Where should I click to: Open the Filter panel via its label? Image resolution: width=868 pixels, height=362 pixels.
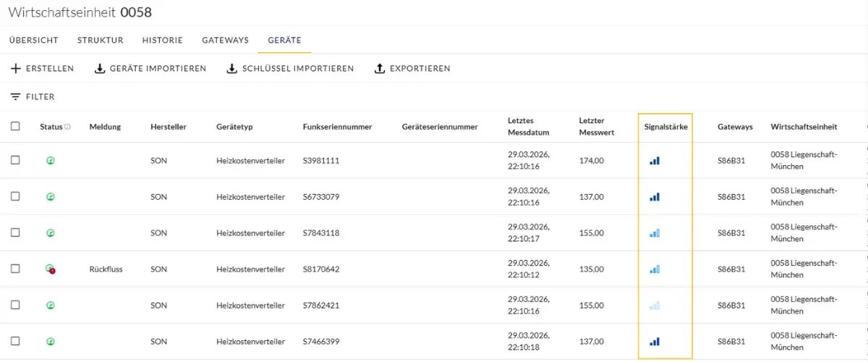tap(41, 97)
